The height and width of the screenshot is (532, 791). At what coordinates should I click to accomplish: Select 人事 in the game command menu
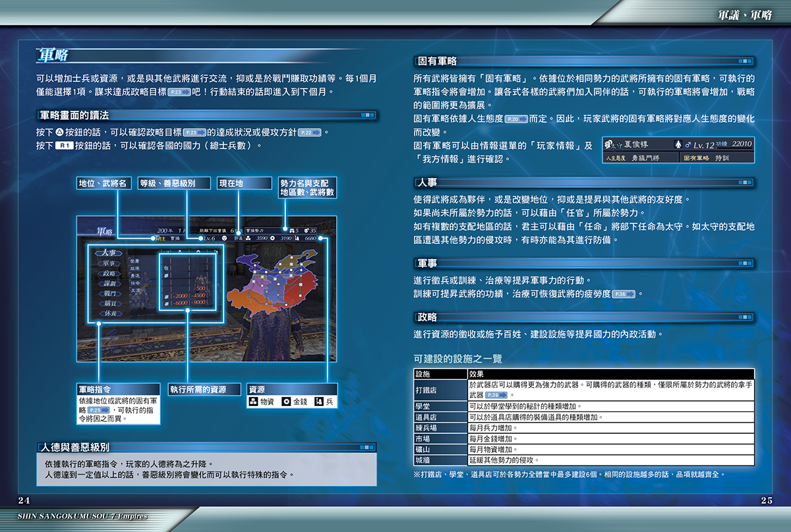coord(108,253)
